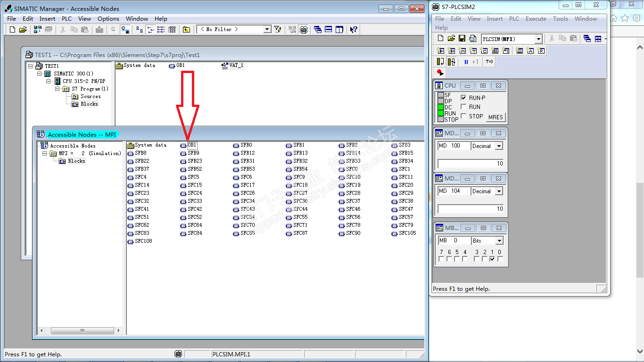Click the record/playback icon in PLCSIM
Screen dimensions: 644x362
[440, 73]
